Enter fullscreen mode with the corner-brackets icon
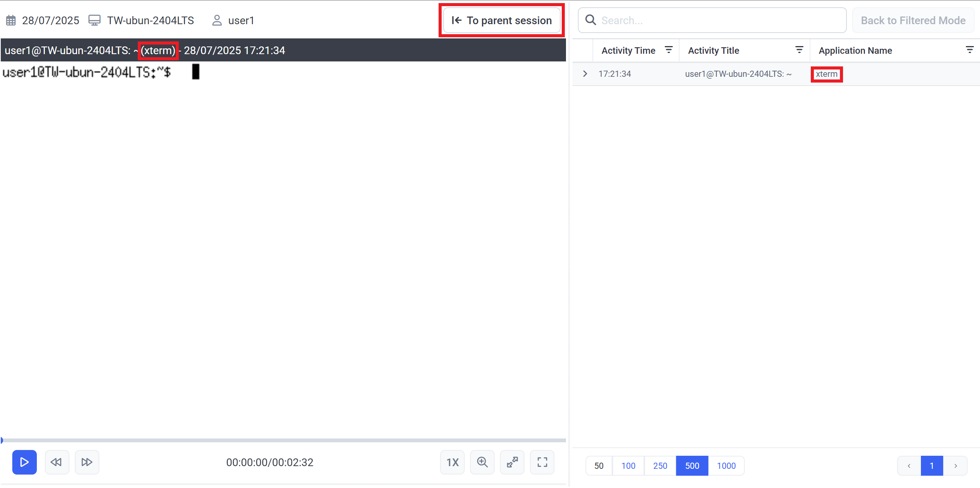 click(x=542, y=462)
